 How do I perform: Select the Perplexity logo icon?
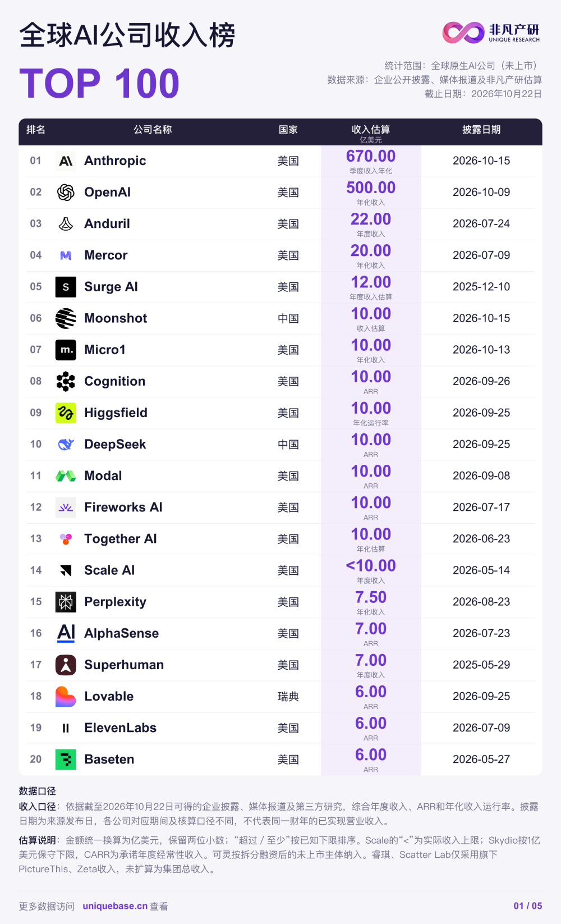pos(66,602)
